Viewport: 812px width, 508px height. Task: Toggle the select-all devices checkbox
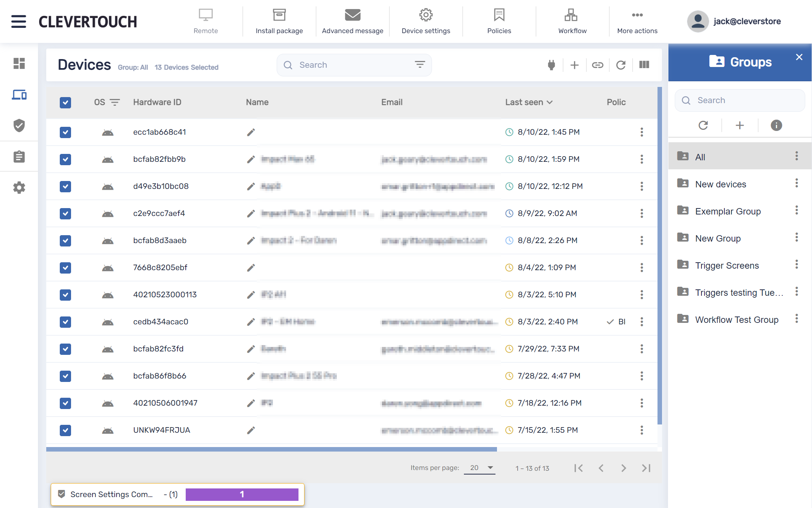(65, 103)
